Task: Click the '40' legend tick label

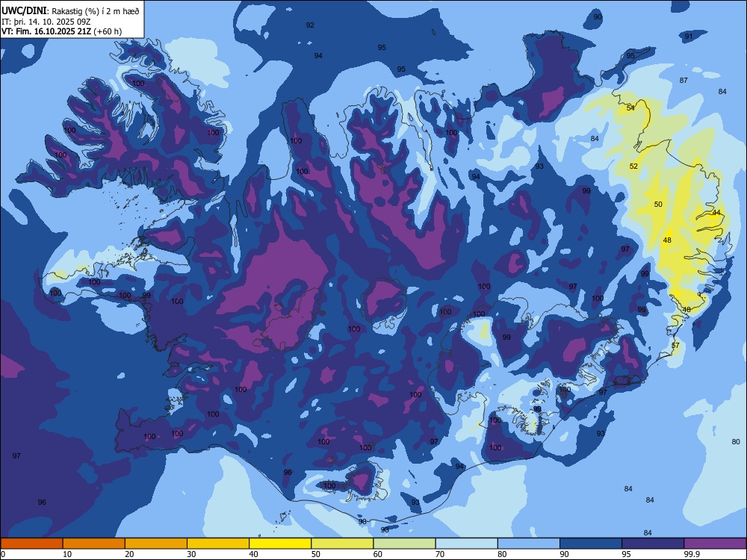Action: tap(253, 554)
